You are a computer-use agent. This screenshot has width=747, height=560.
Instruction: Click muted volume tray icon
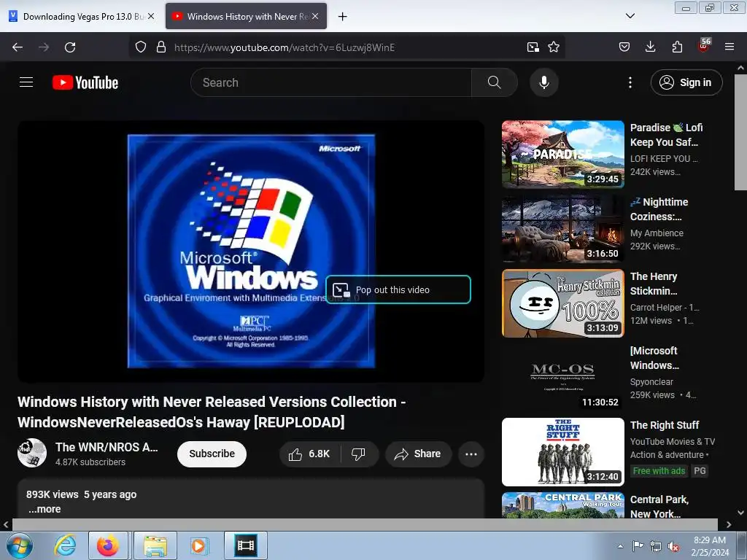pos(673,547)
